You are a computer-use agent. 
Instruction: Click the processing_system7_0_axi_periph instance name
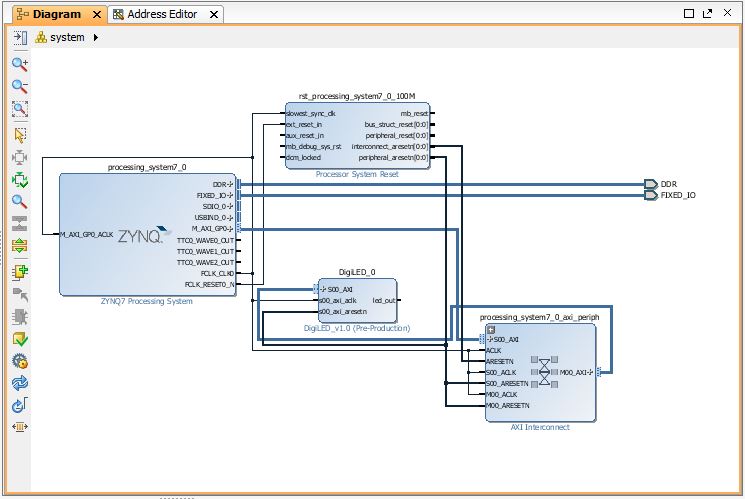(539, 317)
